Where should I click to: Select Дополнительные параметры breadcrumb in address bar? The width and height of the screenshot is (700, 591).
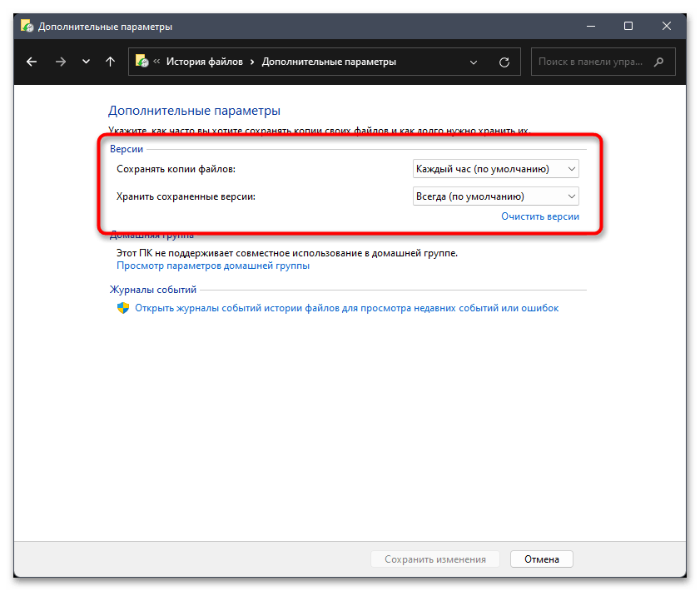tap(329, 62)
